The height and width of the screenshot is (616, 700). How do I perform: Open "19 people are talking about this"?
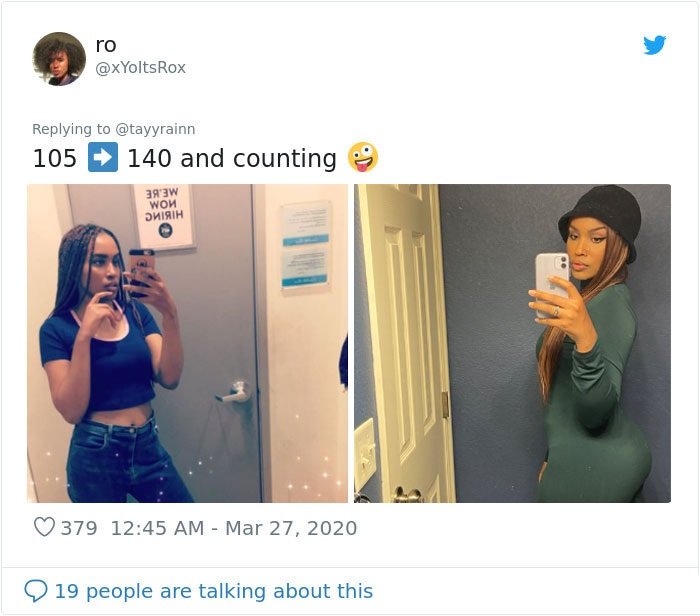pyautogui.click(x=213, y=591)
